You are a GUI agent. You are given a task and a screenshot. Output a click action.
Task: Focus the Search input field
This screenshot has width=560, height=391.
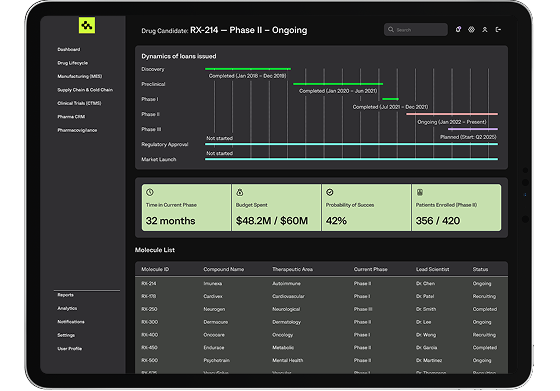(x=416, y=30)
